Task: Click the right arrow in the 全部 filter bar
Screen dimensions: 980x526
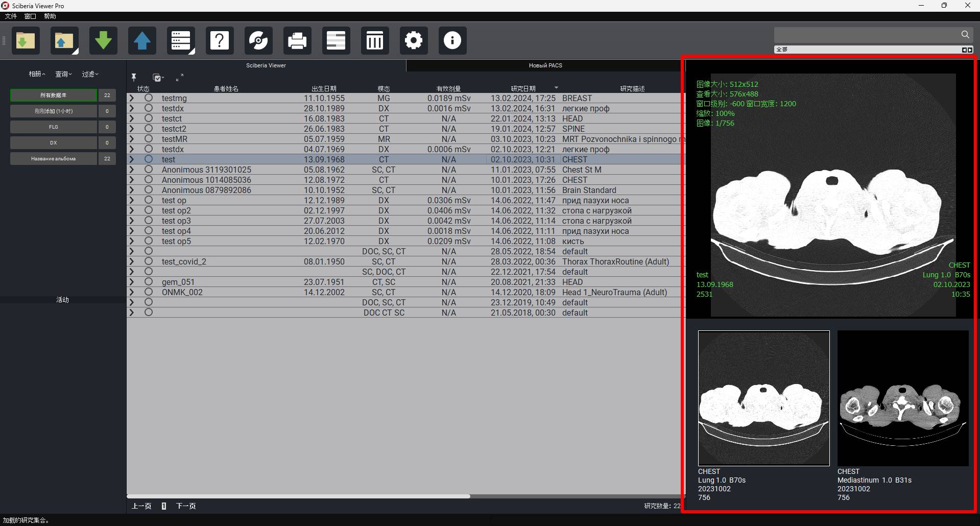Action: pos(970,50)
